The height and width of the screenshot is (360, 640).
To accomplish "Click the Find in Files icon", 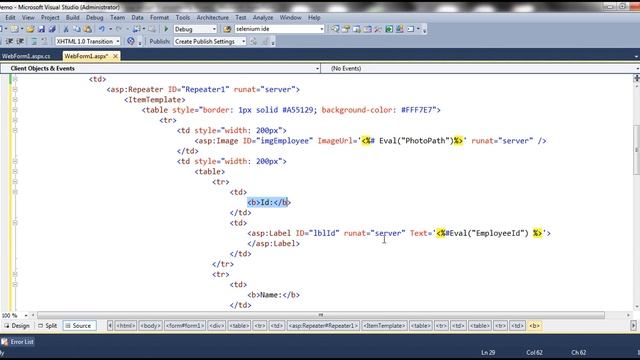I will point(227,29).
